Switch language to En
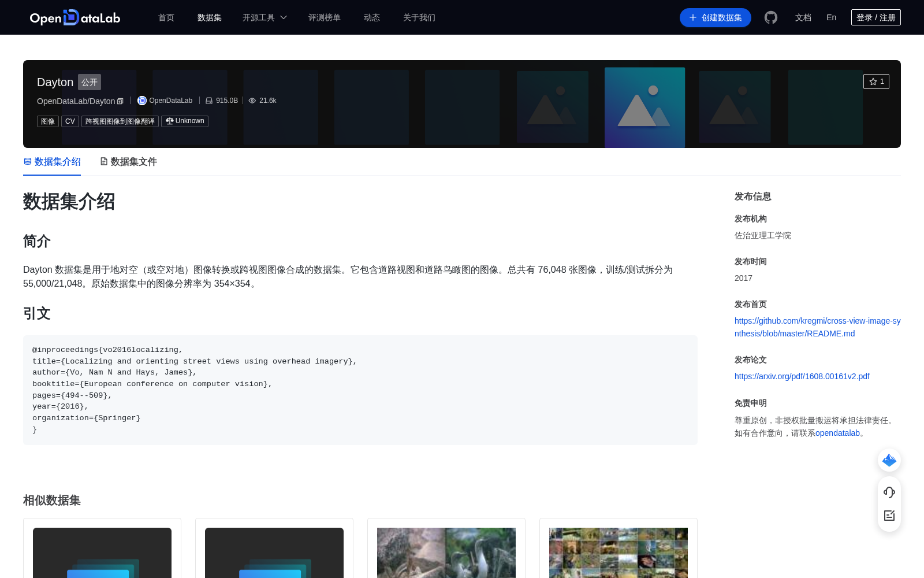 (832, 17)
